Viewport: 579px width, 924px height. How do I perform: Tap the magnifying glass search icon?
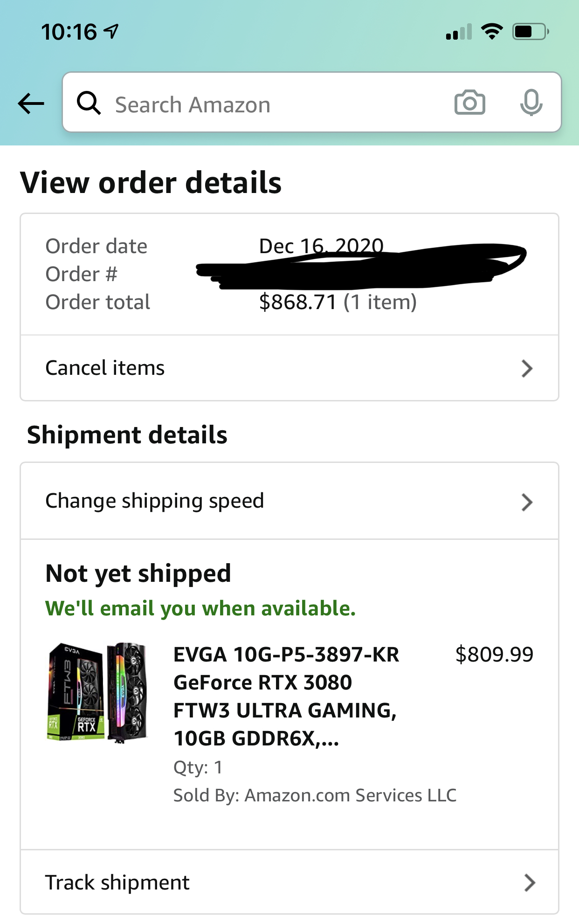[89, 103]
